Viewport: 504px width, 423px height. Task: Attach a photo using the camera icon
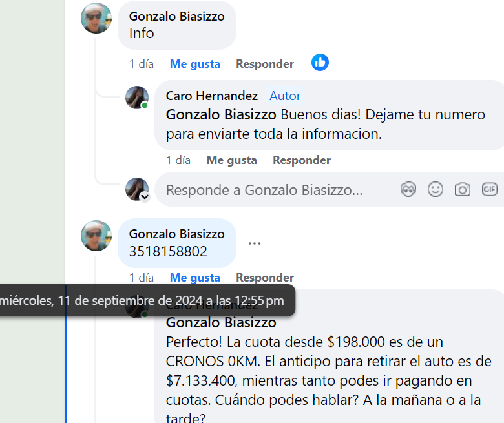coord(463,189)
